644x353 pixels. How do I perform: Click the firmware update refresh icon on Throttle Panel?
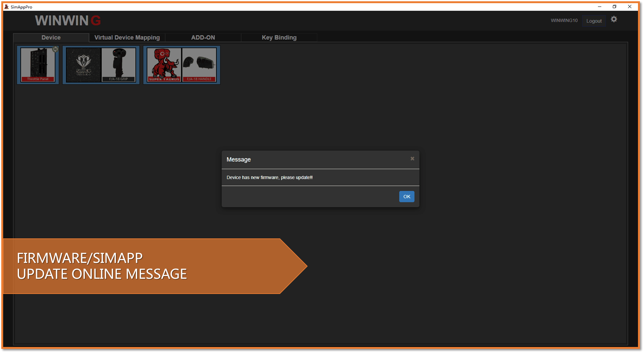[55, 49]
